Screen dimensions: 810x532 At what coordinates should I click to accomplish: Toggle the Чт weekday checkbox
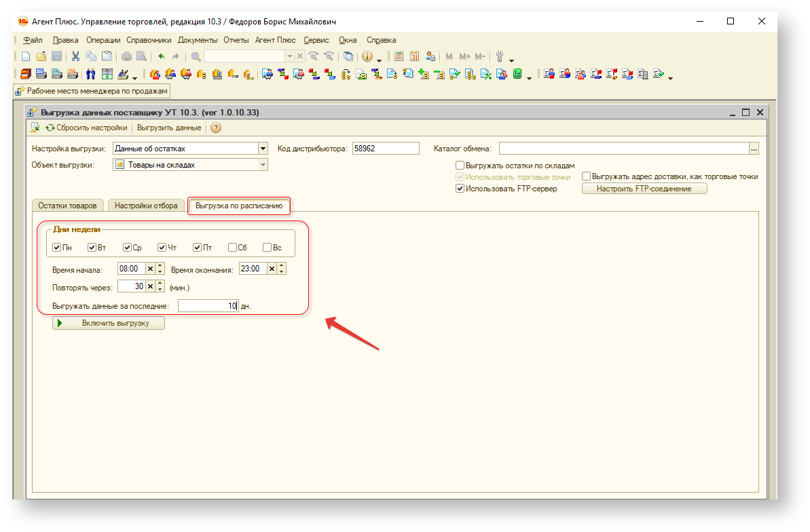(x=162, y=248)
